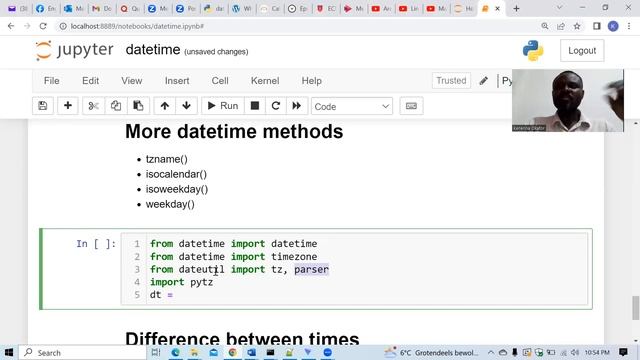Open the command palette keyboard icon
Screen dimensions: 640x360
[x=411, y=106]
